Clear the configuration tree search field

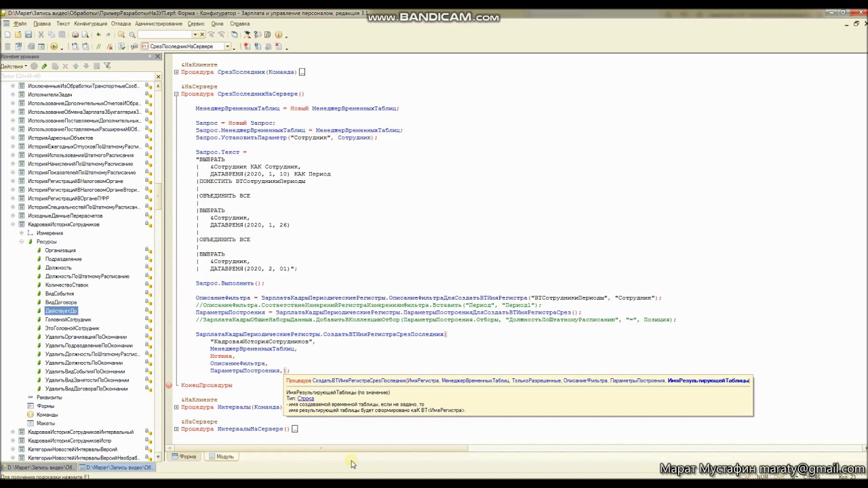[x=158, y=76]
